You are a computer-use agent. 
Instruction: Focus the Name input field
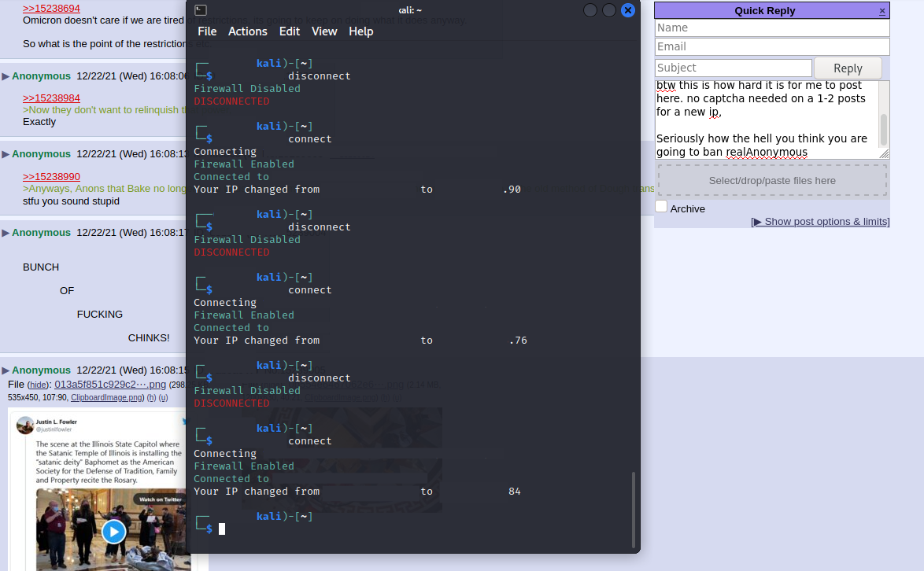[772, 28]
